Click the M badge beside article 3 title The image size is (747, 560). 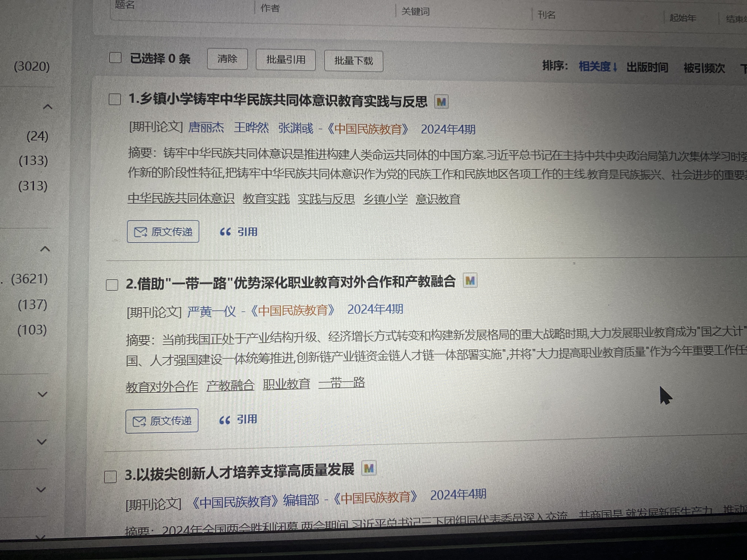369,468
